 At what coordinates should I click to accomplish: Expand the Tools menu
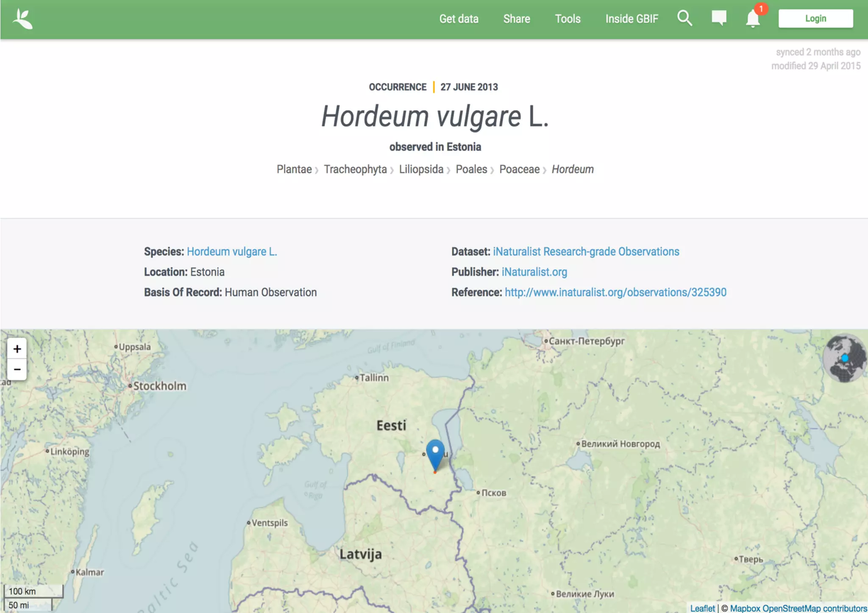pyautogui.click(x=568, y=19)
